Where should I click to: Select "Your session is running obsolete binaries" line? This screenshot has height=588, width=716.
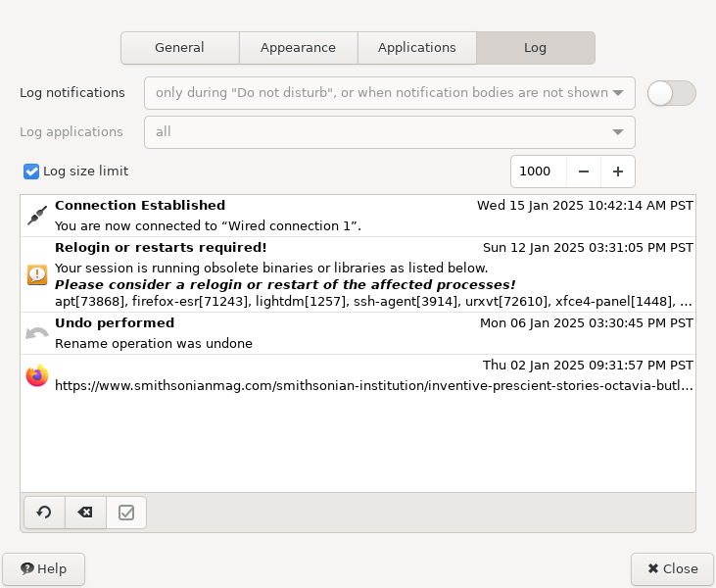coord(271,268)
